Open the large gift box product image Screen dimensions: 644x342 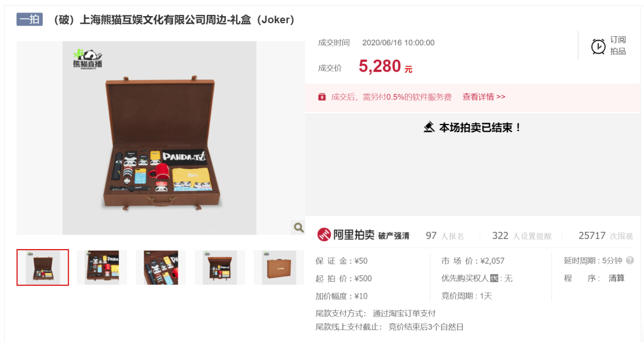[159, 138]
